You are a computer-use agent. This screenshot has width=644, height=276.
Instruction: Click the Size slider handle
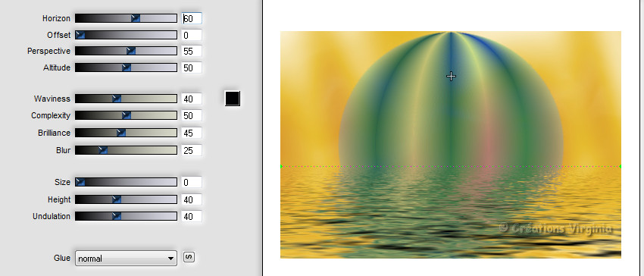pos(80,182)
